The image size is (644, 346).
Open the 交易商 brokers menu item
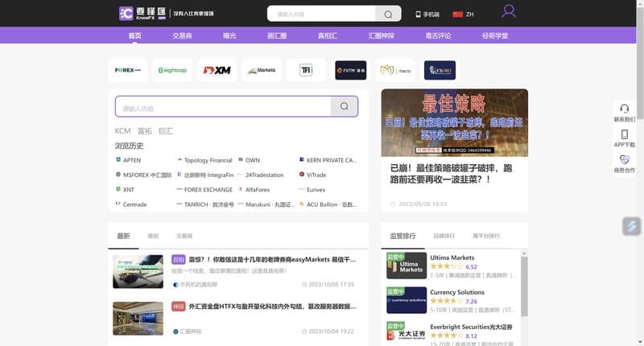click(x=182, y=35)
